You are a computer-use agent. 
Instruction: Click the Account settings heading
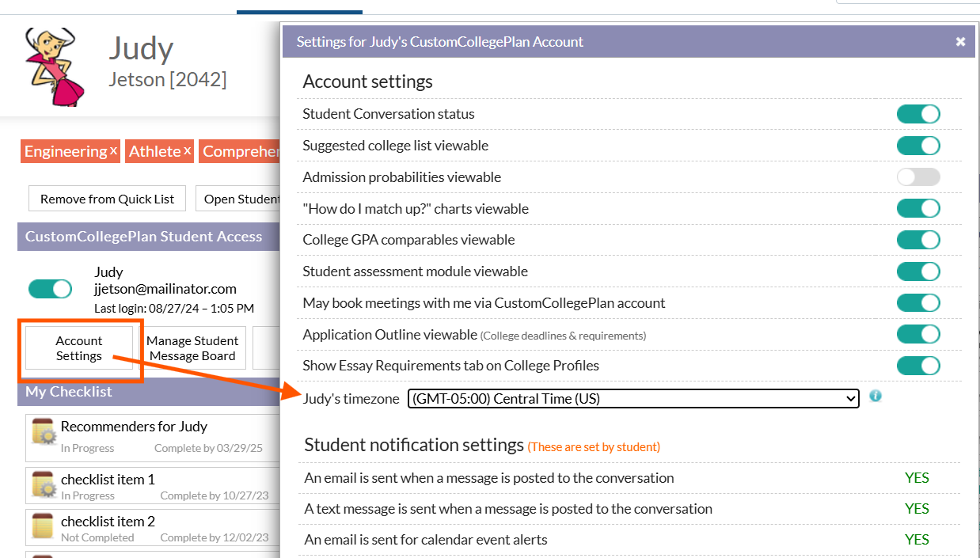pyautogui.click(x=367, y=82)
